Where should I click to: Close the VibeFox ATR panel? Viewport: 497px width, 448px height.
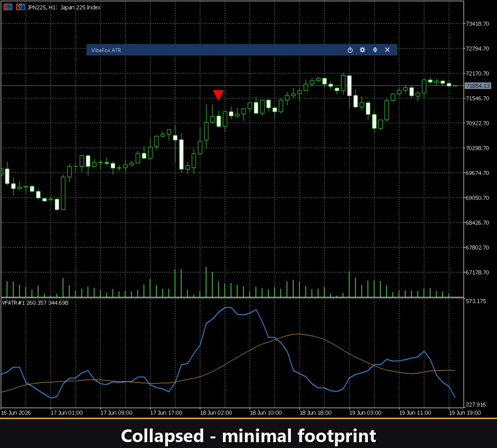point(387,50)
